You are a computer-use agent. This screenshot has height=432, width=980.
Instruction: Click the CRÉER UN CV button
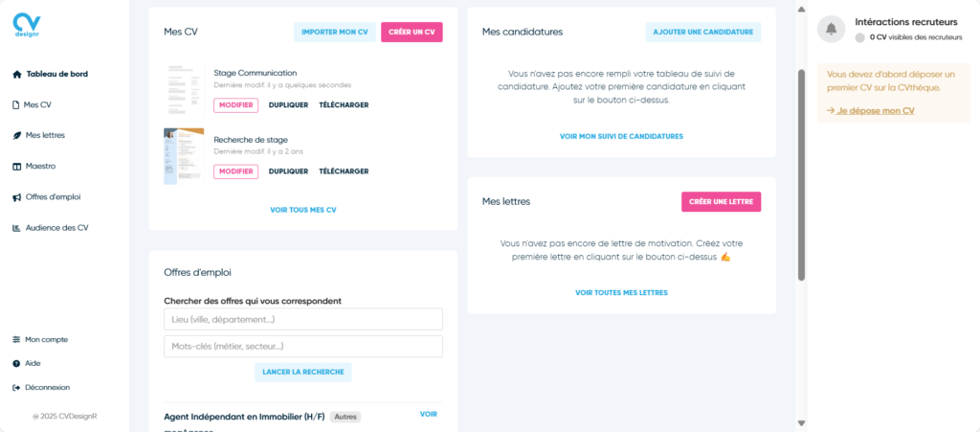coord(412,32)
